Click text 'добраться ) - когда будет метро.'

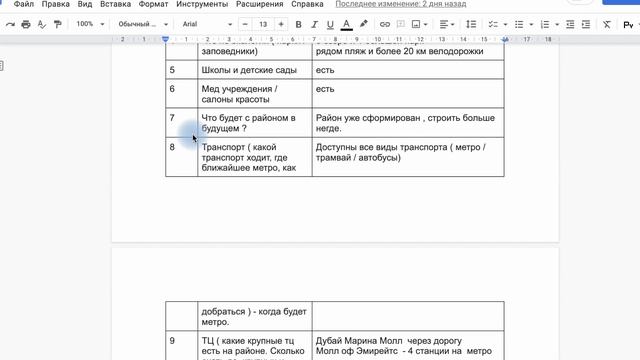pyautogui.click(x=253, y=316)
